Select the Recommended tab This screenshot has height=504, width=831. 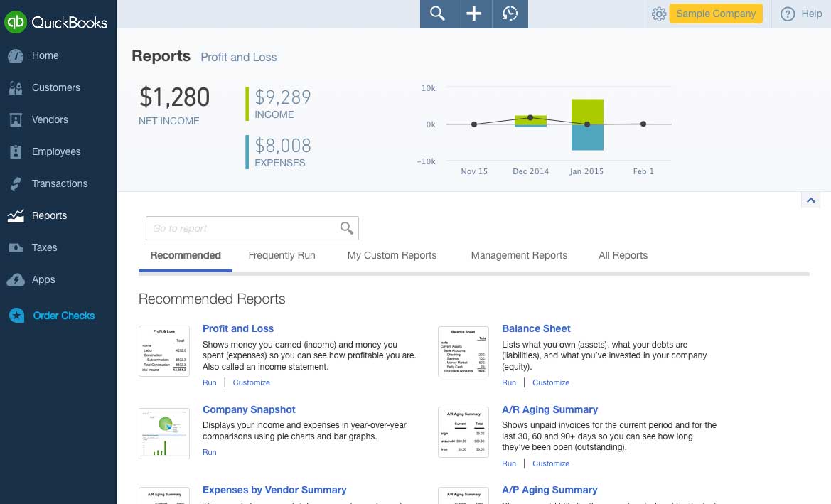186,255
